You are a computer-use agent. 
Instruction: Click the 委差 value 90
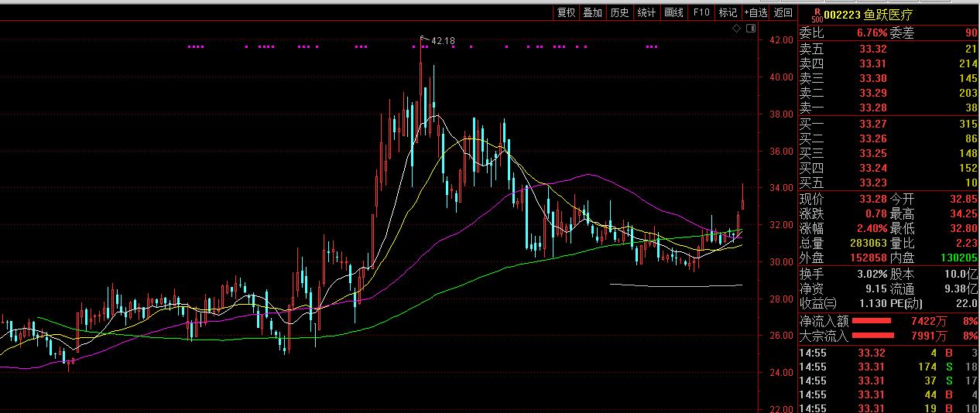point(971,33)
